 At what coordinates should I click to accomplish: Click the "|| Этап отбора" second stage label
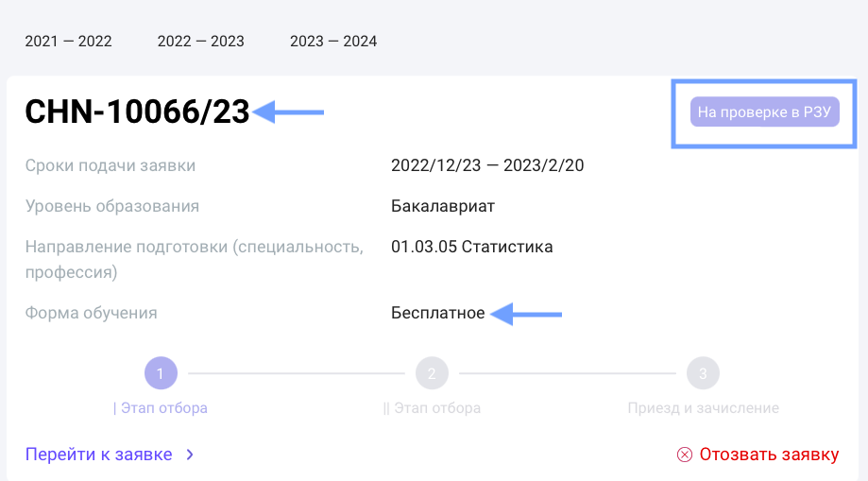(432, 408)
